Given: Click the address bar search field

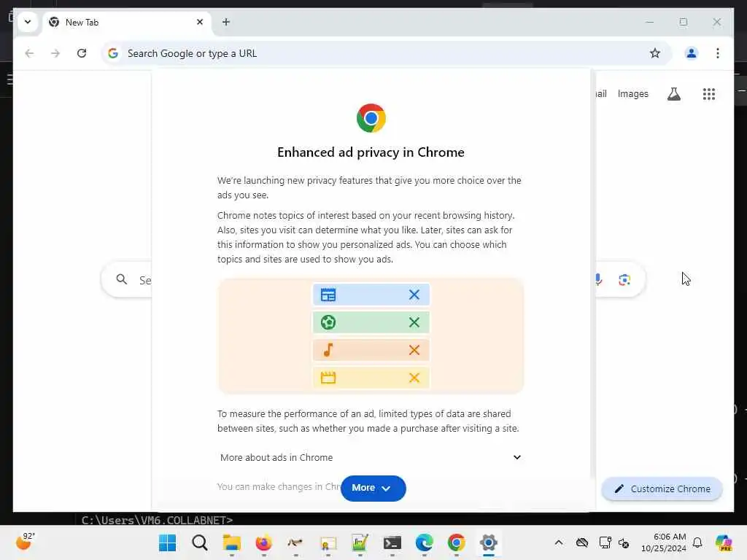Looking at the screenshot, I should 386,53.
